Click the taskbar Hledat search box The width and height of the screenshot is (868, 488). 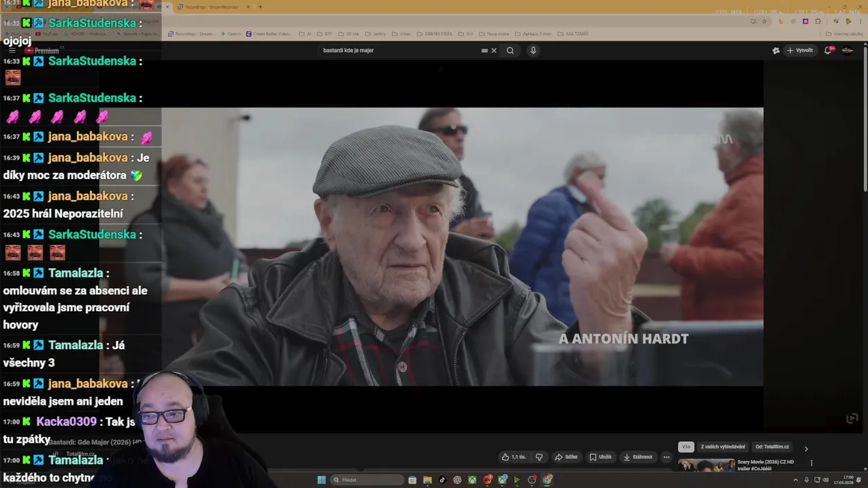tap(366, 480)
